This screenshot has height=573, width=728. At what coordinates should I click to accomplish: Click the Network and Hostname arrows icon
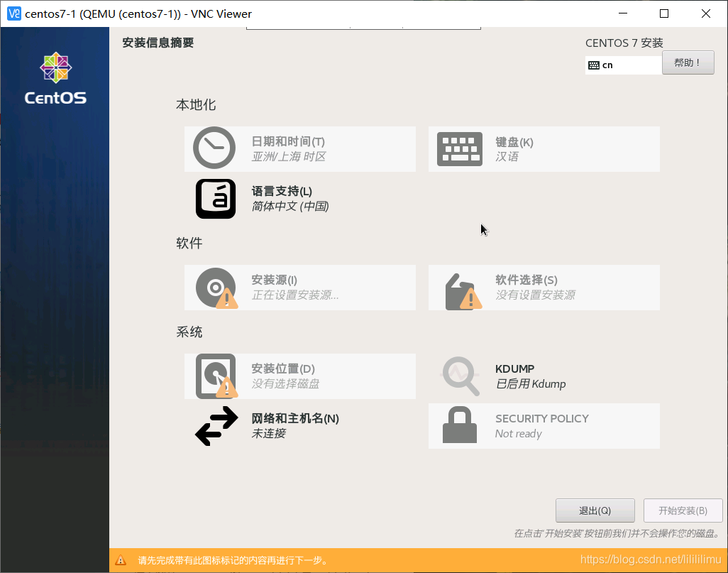216,426
